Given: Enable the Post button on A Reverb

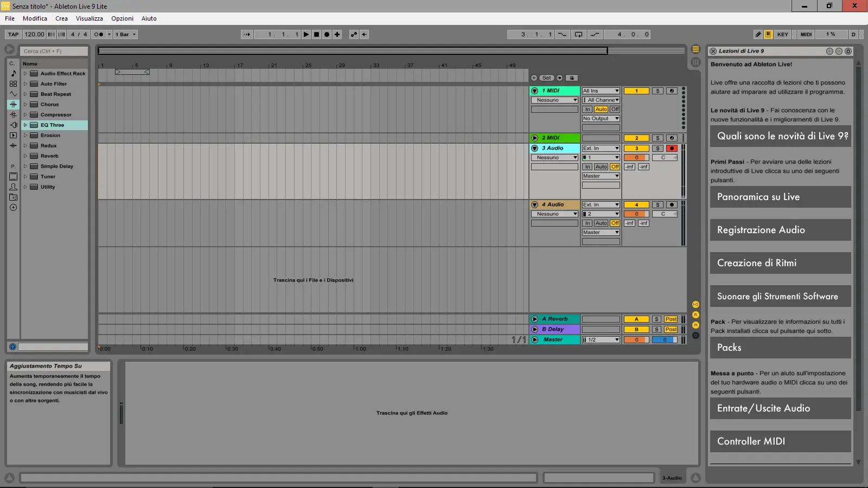Looking at the screenshot, I should pyautogui.click(x=671, y=319).
